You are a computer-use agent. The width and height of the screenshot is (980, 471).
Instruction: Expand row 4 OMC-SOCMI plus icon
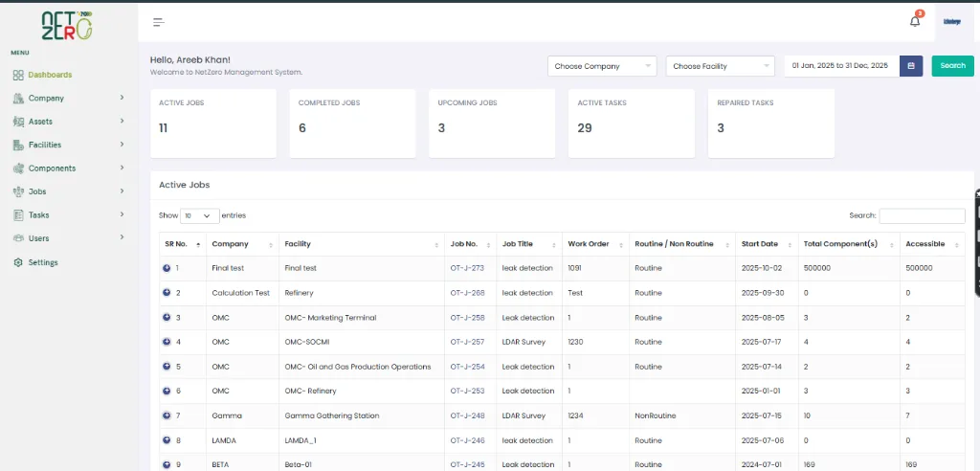(x=167, y=342)
